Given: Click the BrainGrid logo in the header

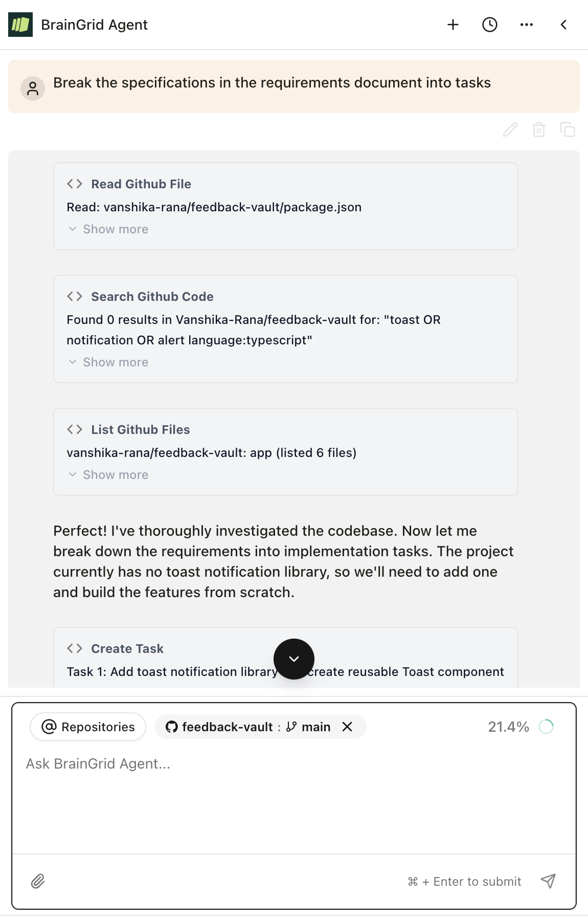Looking at the screenshot, I should pos(20,23).
